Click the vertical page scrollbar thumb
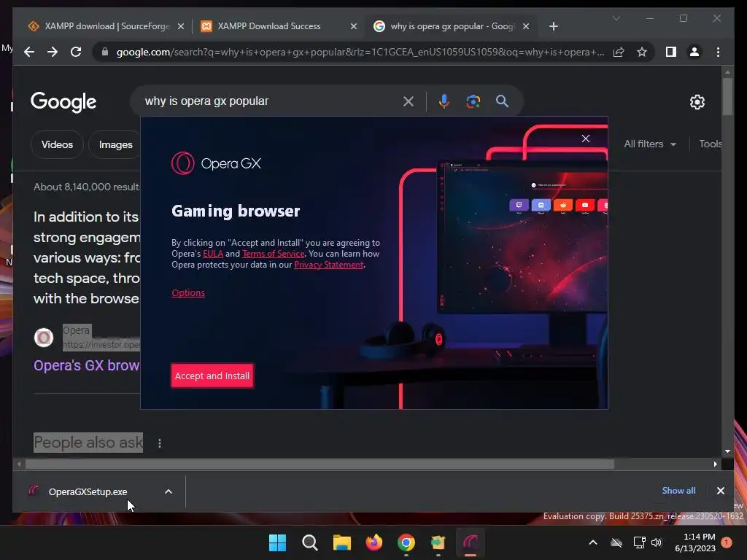Viewport: 747px width, 560px height. (727, 97)
